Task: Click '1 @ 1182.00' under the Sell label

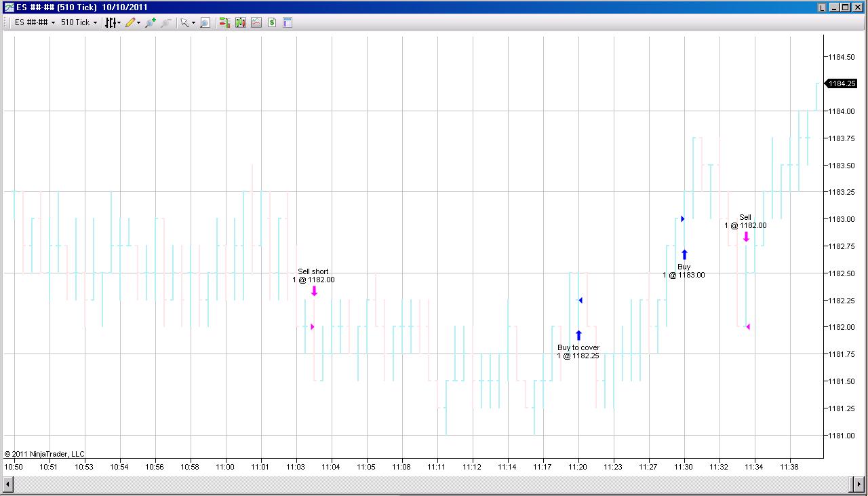Action: tap(746, 225)
